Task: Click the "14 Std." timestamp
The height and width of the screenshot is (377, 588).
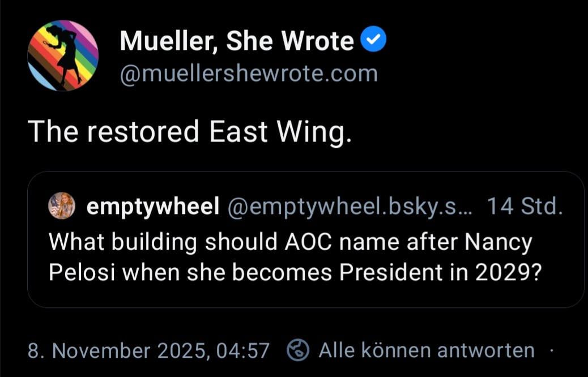Action: 525,208
